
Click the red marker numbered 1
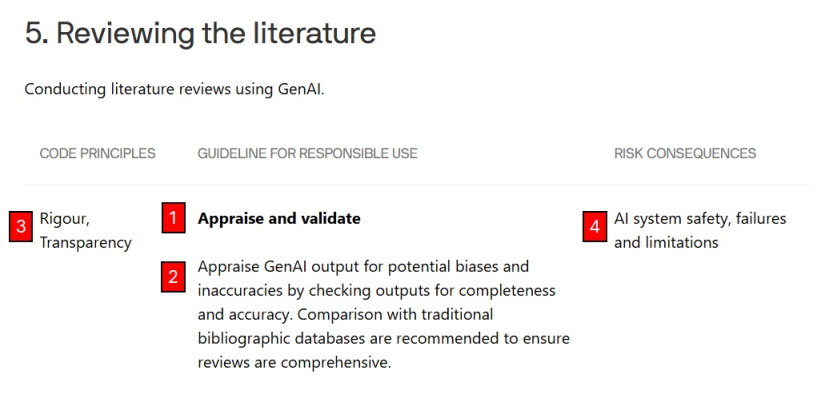pos(173,218)
